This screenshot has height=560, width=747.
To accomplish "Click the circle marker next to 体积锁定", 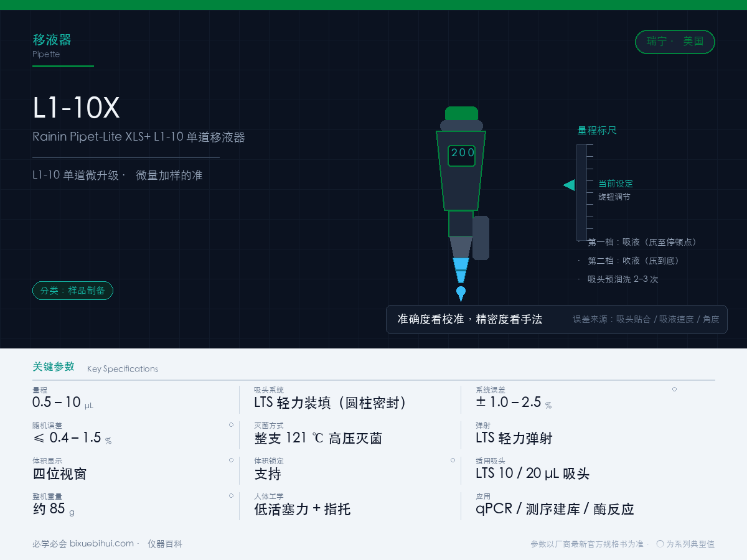I will pyautogui.click(x=453, y=460).
